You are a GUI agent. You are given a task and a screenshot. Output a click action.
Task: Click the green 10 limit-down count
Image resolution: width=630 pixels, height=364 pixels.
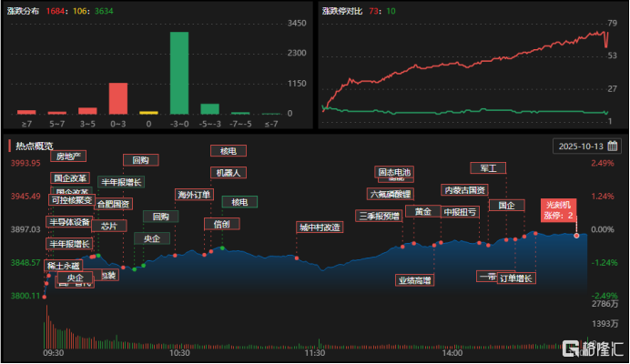pos(391,11)
